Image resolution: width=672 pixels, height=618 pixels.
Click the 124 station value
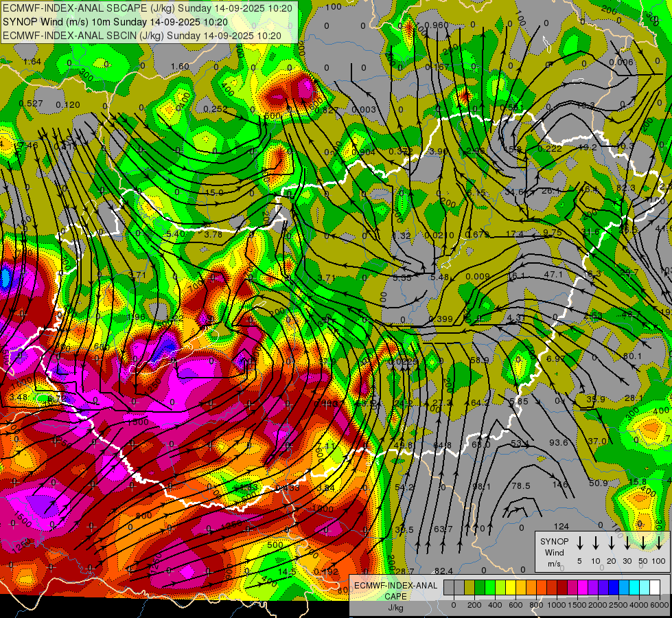[x=561, y=526]
